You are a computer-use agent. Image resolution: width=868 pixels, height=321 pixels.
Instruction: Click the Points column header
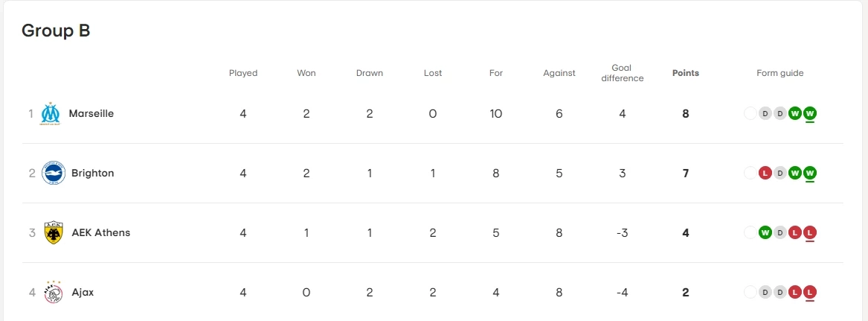685,73
